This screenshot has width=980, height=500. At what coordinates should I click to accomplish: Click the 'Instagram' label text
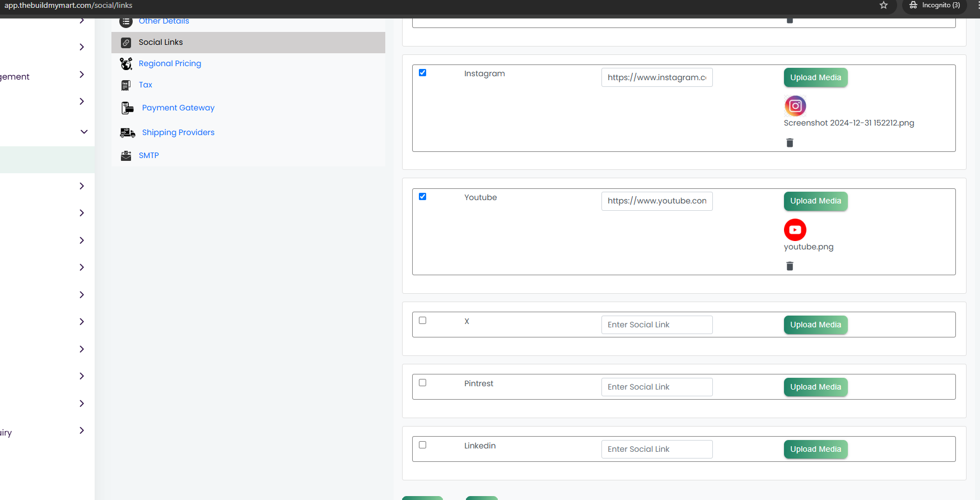[484, 74]
